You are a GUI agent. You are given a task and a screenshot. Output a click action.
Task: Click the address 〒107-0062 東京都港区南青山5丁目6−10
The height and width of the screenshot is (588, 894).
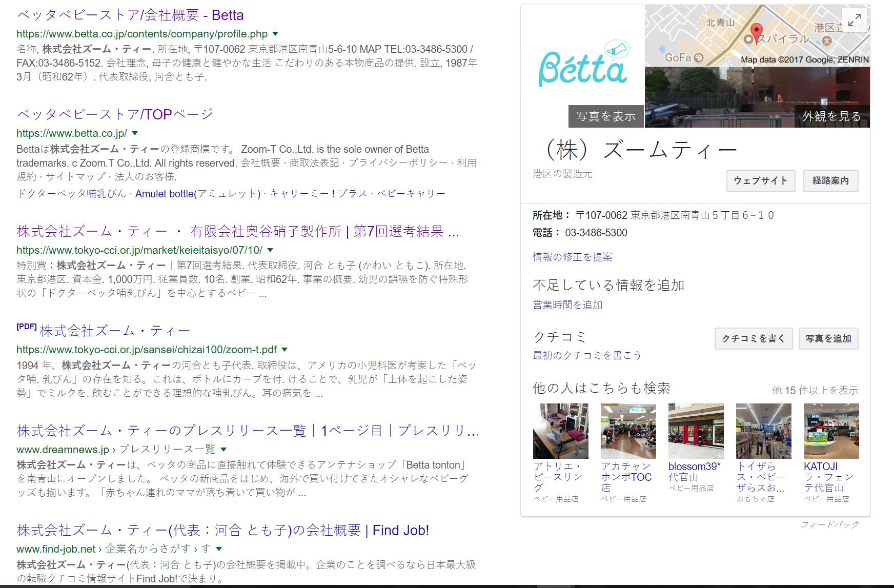[x=675, y=215]
